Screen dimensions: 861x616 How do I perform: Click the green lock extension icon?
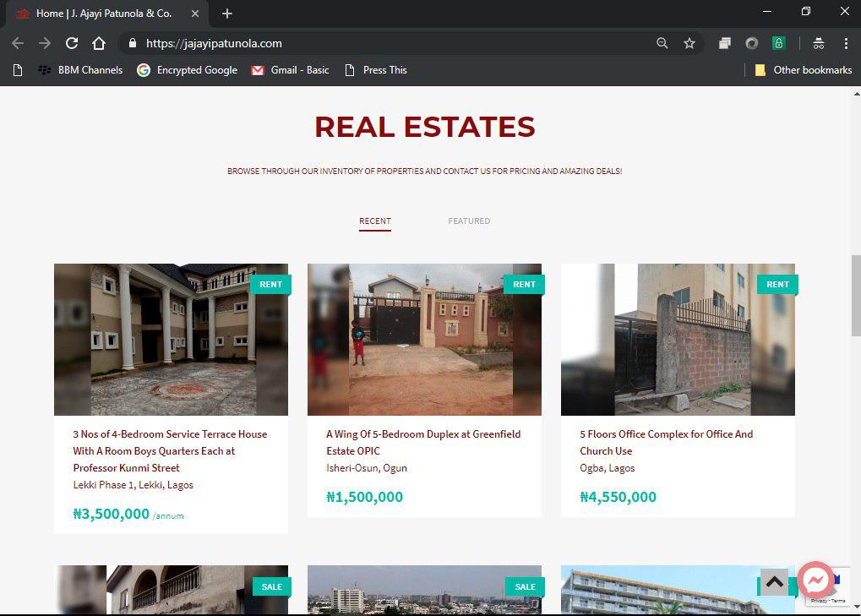[x=778, y=43]
